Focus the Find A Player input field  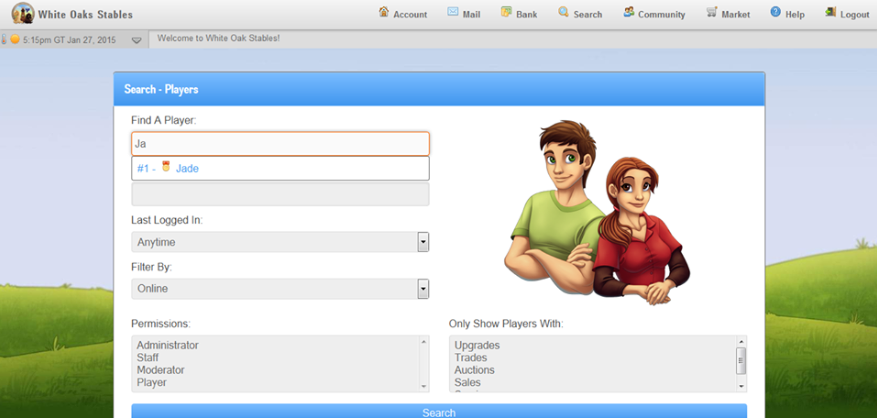(280, 144)
